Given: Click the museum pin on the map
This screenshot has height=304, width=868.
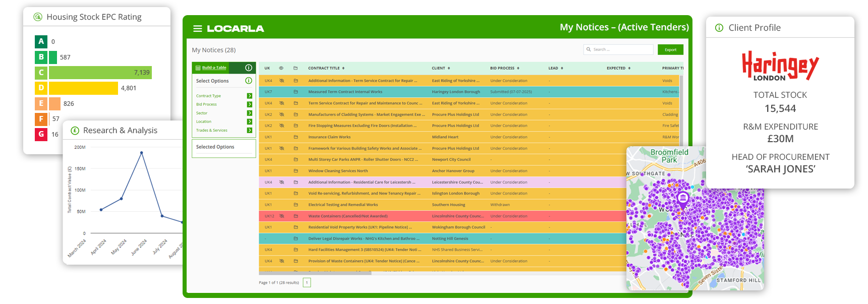Looking at the screenshot, I should pyautogui.click(x=683, y=199).
